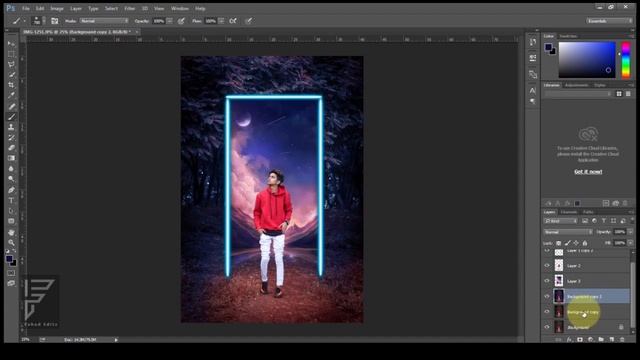Click the airbrush style icon in options bar
Screen dimensions: 640x360
[233, 21]
